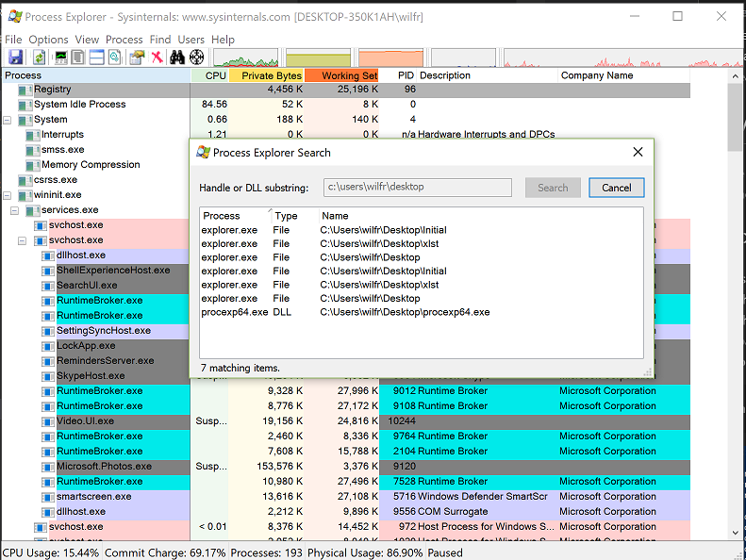This screenshot has height=560, width=746.
Task: Click the icon in the Search dialog title
Action: coord(203,152)
